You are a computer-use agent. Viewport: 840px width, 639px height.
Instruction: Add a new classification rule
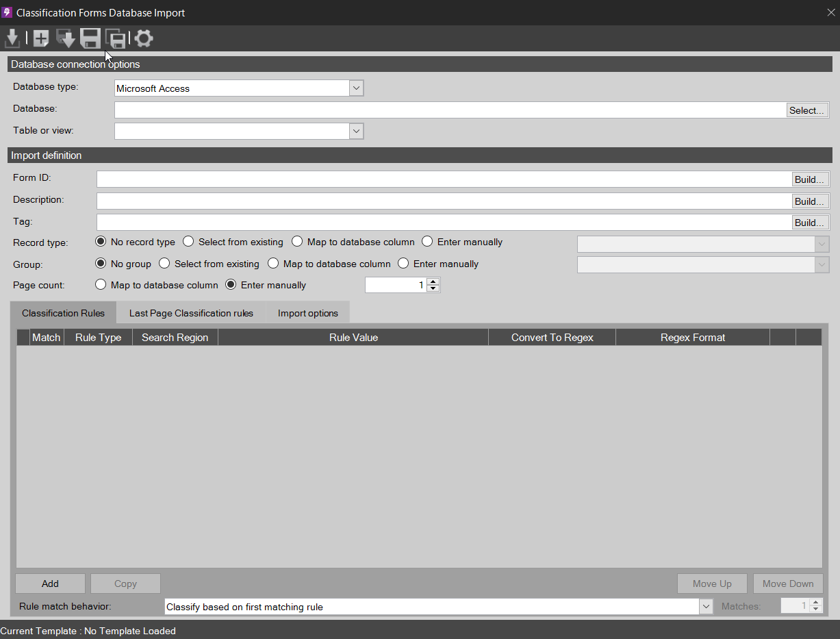[50, 584]
